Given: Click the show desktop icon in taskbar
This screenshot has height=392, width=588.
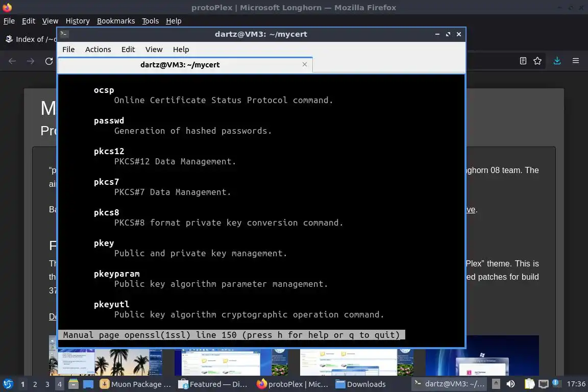Looking at the screenshot, I should 88,384.
